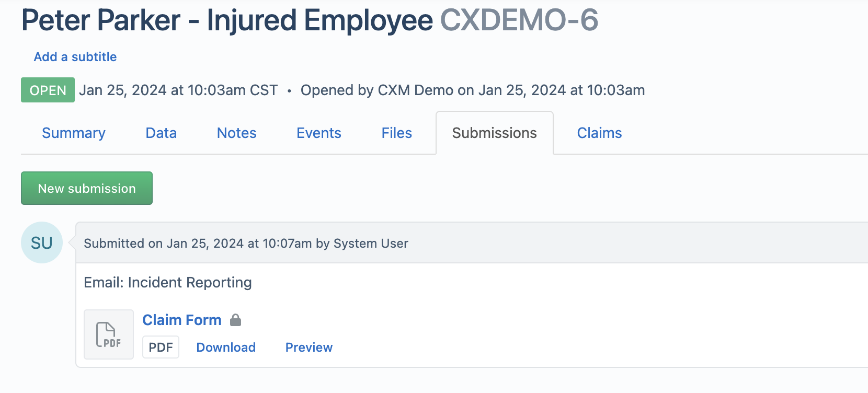The image size is (868, 393).
Task: Open the Claim Form link
Action: click(182, 320)
